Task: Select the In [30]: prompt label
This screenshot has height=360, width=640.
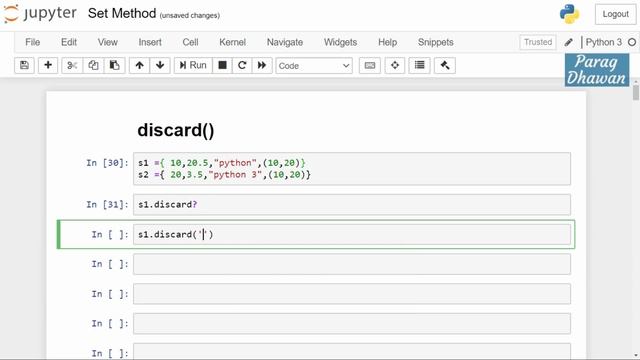Action: point(107,163)
